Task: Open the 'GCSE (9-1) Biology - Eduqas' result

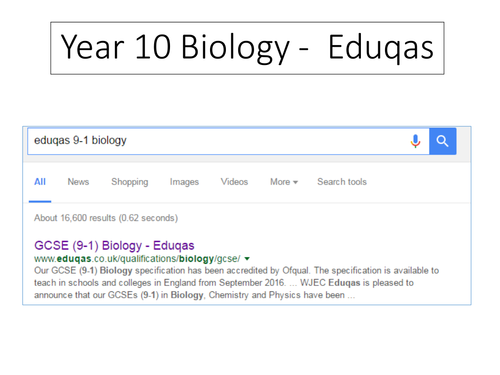Action: [x=114, y=246]
